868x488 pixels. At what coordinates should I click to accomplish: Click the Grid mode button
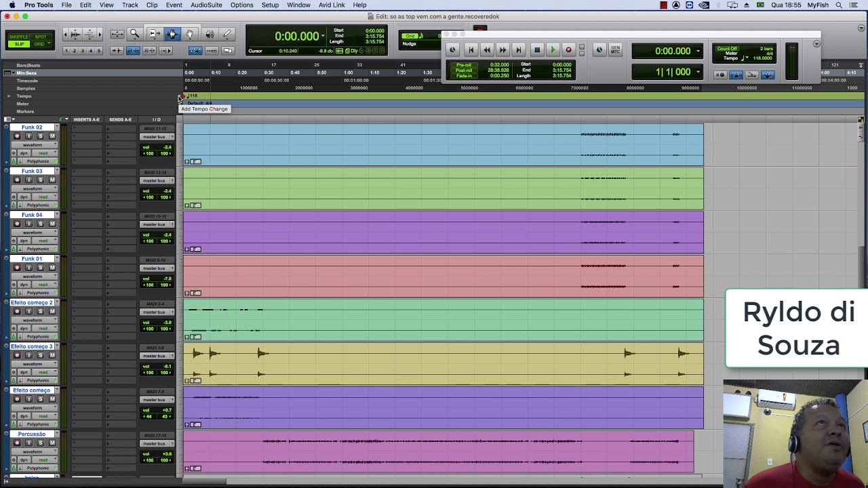click(41, 44)
